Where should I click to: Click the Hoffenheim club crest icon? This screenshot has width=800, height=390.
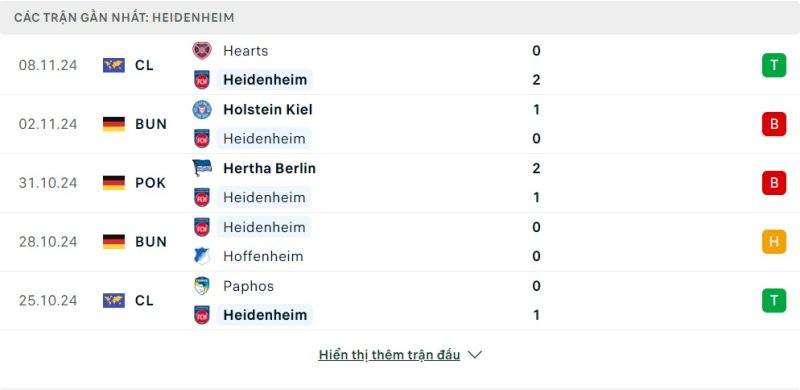point(202,256)
